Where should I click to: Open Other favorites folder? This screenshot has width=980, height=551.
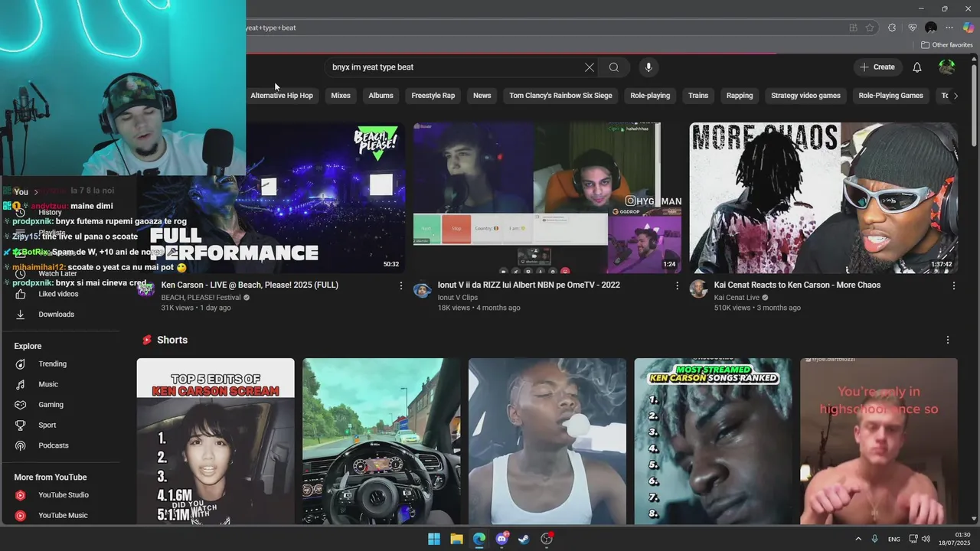click(946, 45)
